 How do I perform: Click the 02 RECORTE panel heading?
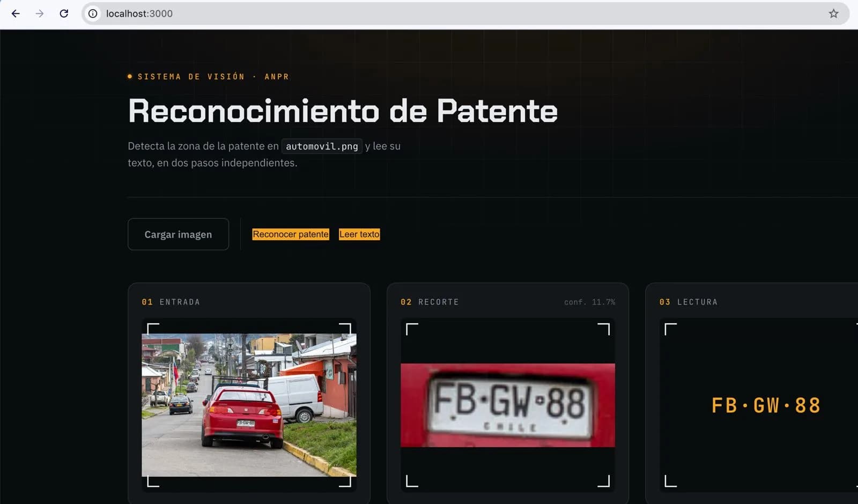tap(430, 302)
